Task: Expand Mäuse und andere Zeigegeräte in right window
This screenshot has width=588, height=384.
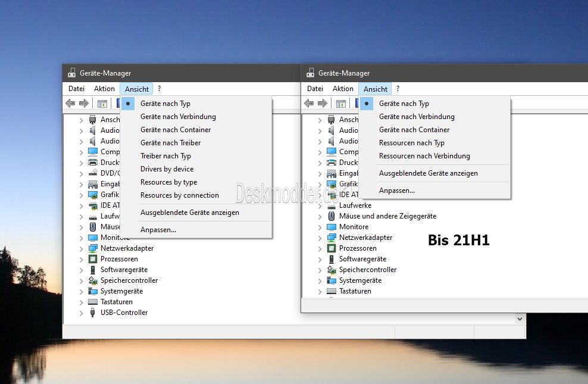Action: 320,216
